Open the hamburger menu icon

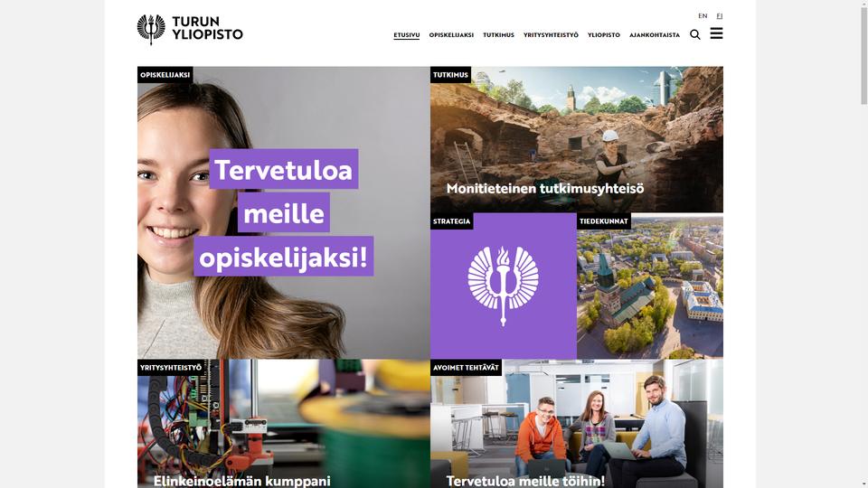[x=716, y=33]
